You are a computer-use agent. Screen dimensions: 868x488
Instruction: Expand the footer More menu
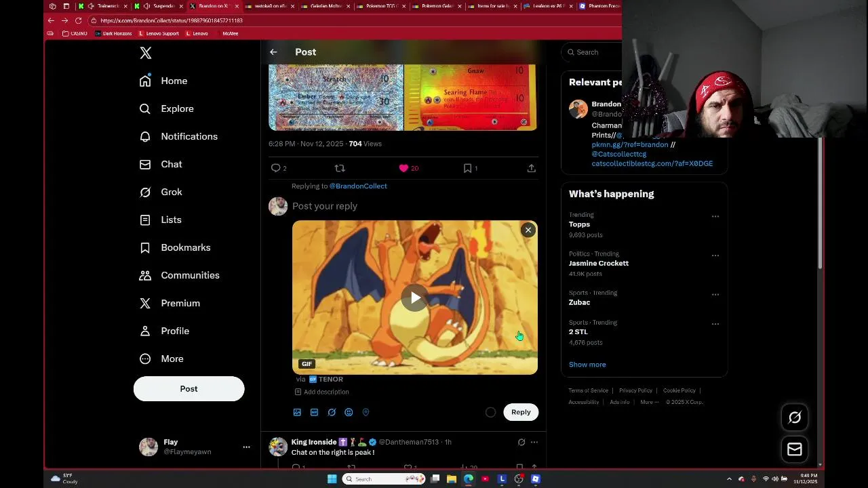(648, 402)
